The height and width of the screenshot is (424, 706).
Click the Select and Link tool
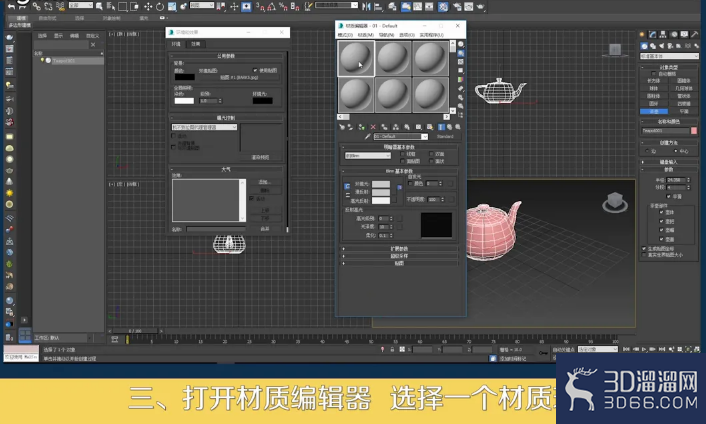[x=36, y=7]
